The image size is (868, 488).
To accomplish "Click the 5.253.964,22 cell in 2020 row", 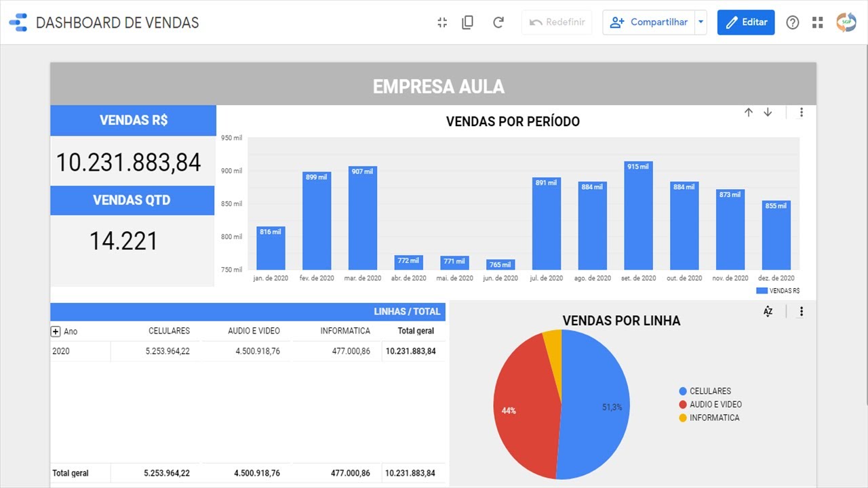I will 167,351.
